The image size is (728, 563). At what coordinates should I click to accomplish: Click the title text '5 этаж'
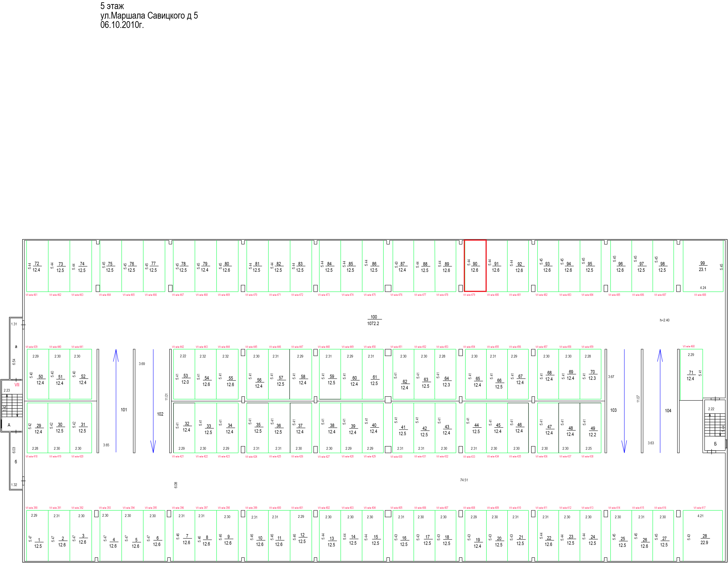[112, 6]
